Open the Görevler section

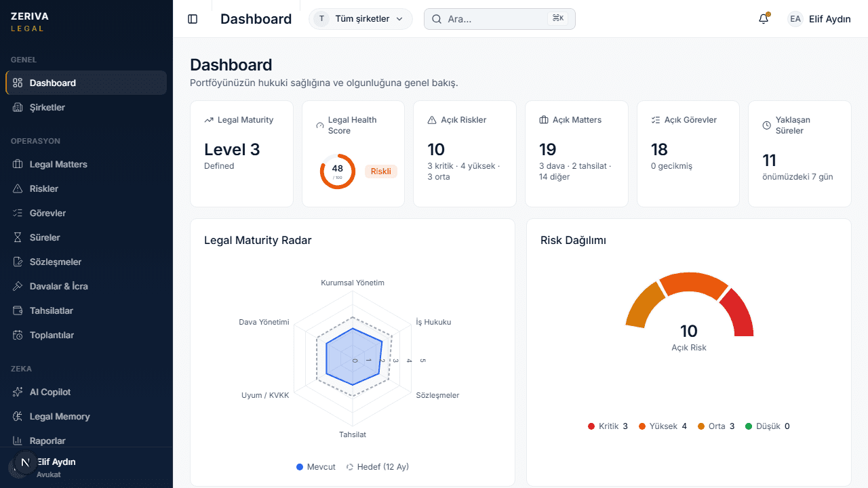(86, 213)
